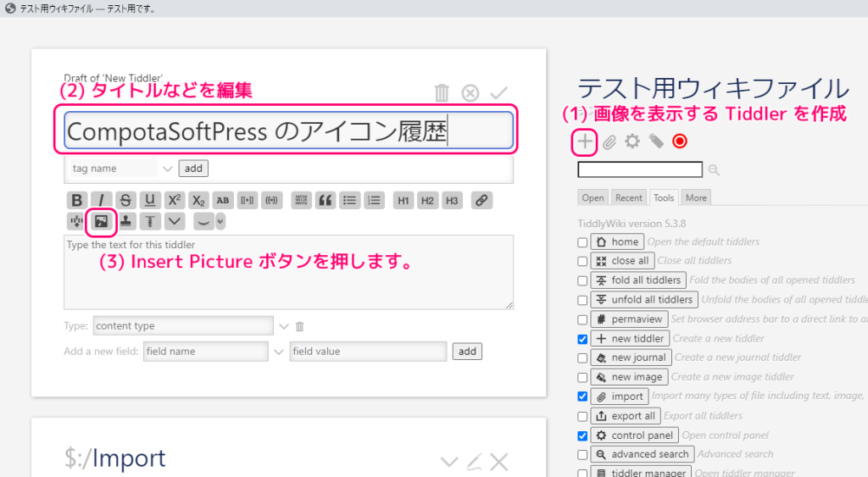
Task: Open the text editor height tool
Action: [149, 221]
